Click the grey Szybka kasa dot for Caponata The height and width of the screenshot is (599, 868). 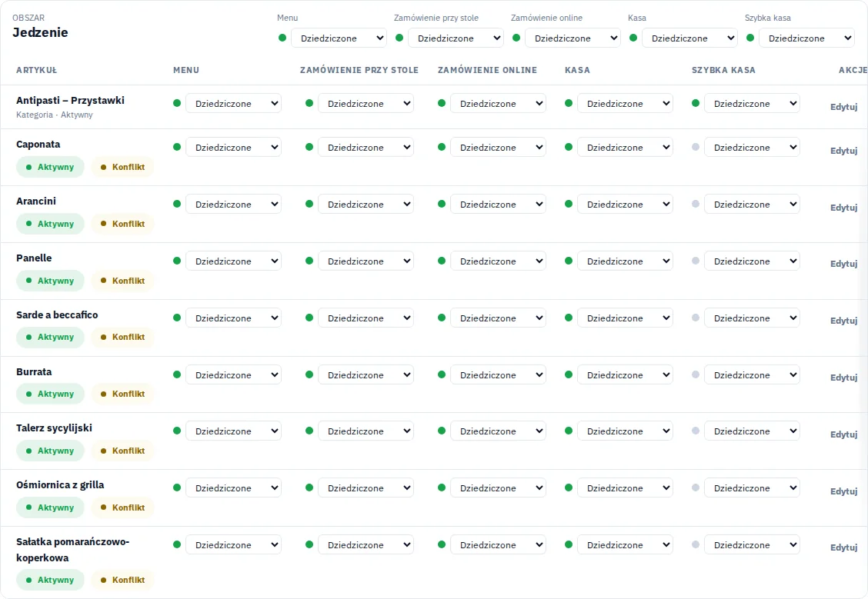pos(696,147)
